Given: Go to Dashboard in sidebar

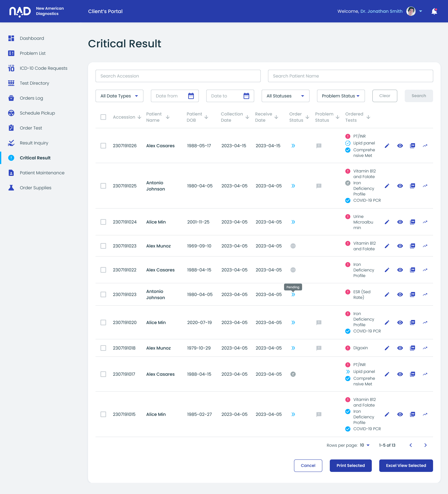Looking at the screenshot, I should click(x=32, y=38).
